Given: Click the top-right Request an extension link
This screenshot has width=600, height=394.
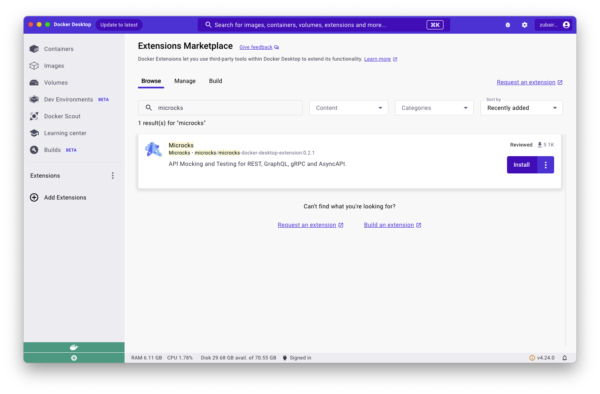Looking at the screenshot, I should (x=526, y=82).
